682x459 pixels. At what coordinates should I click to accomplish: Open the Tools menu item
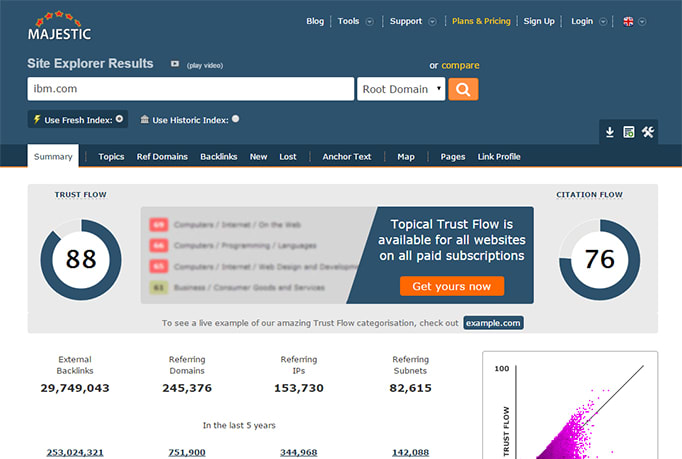(x=348, y=21)
